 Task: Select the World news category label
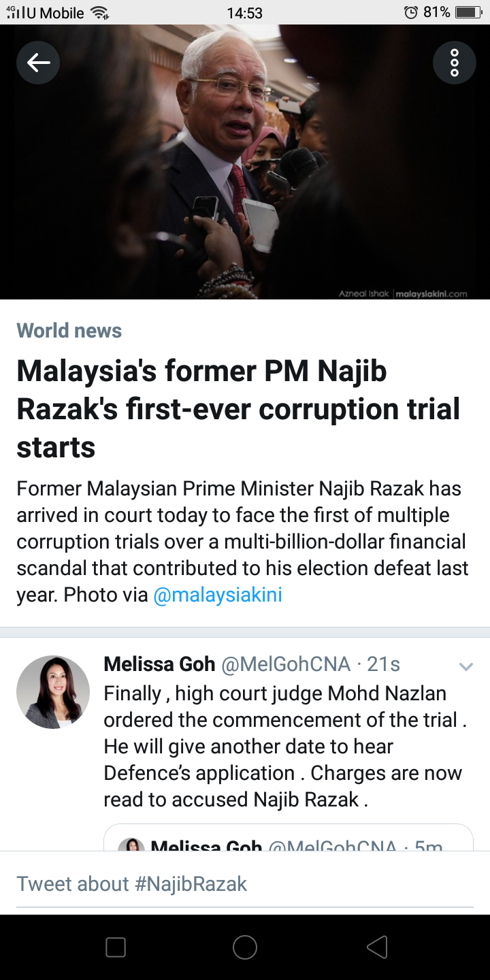(x=69, y=331)
